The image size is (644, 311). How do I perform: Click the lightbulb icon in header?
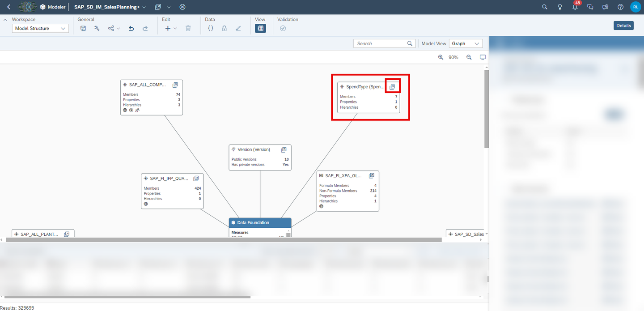[x=560, y=7]
